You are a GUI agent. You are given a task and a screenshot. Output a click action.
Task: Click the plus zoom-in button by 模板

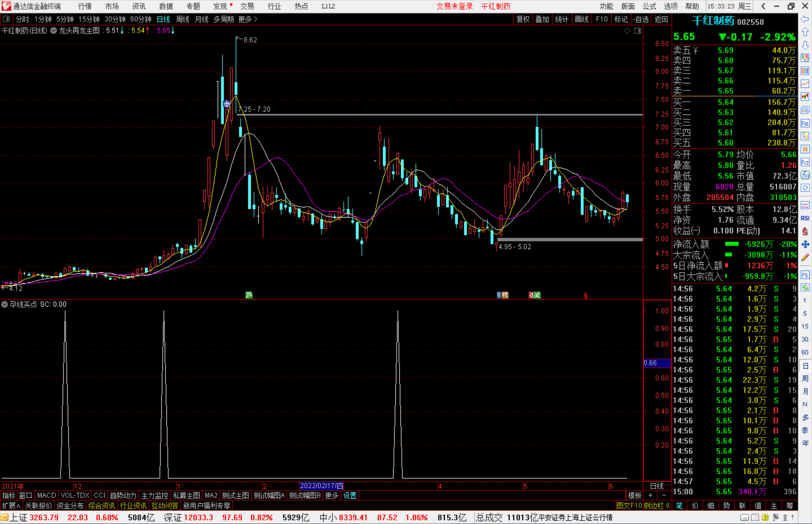coord(650,495)
